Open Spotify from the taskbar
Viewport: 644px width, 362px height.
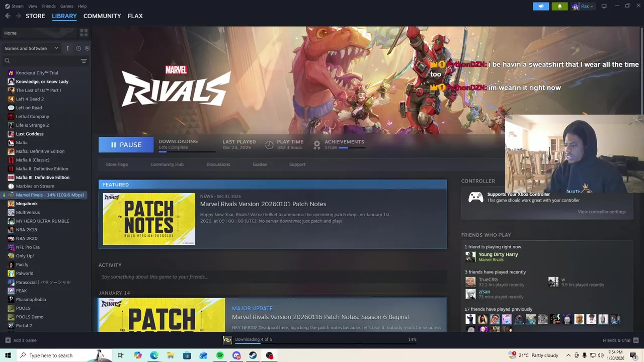pyautogui.click(x=220, y=355)
